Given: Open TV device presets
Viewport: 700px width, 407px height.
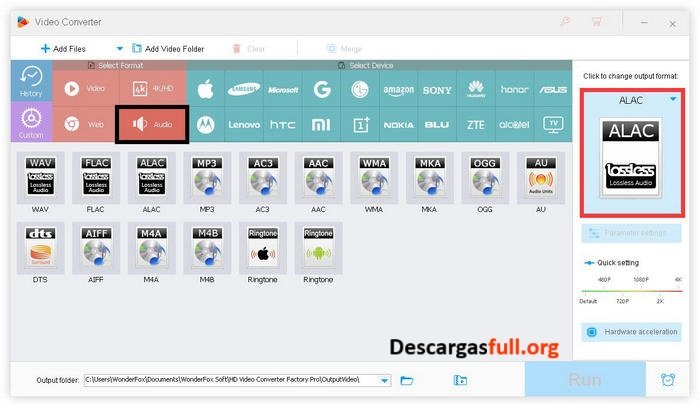Looking at the screenshot, I should click(x=553, y=125).
